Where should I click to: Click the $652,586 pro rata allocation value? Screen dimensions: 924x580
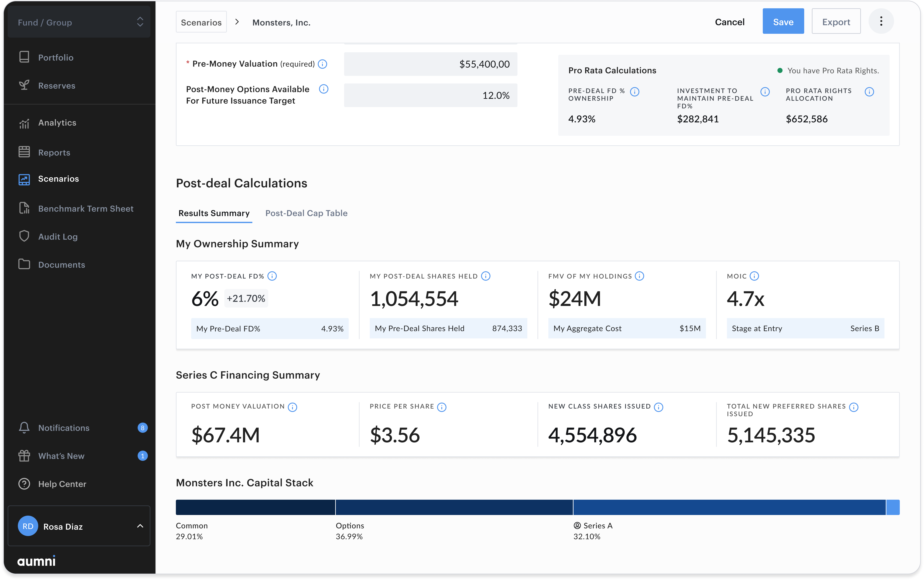click(807, 119)
